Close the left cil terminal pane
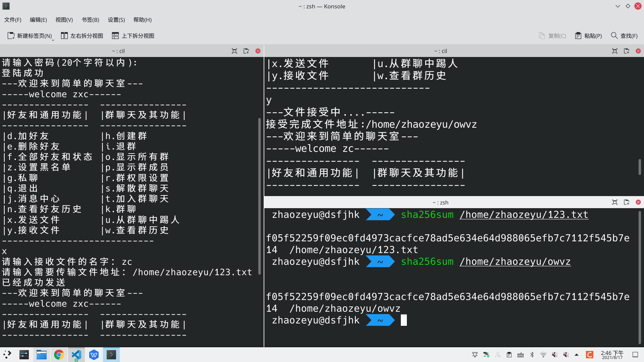644x362 pixels. 258,51
